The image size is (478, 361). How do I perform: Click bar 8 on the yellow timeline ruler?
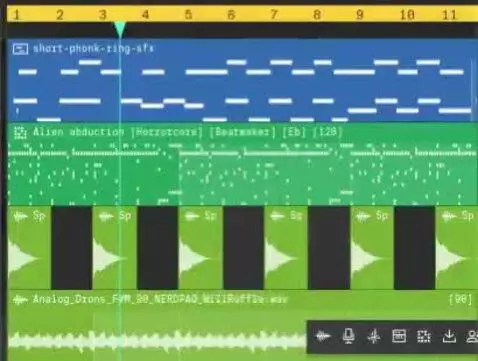[317, 15]
